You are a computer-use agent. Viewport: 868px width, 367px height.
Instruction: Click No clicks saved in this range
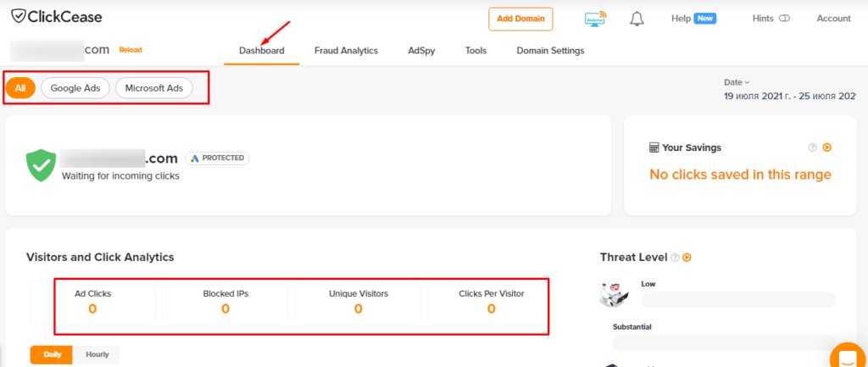click(740, 175)
